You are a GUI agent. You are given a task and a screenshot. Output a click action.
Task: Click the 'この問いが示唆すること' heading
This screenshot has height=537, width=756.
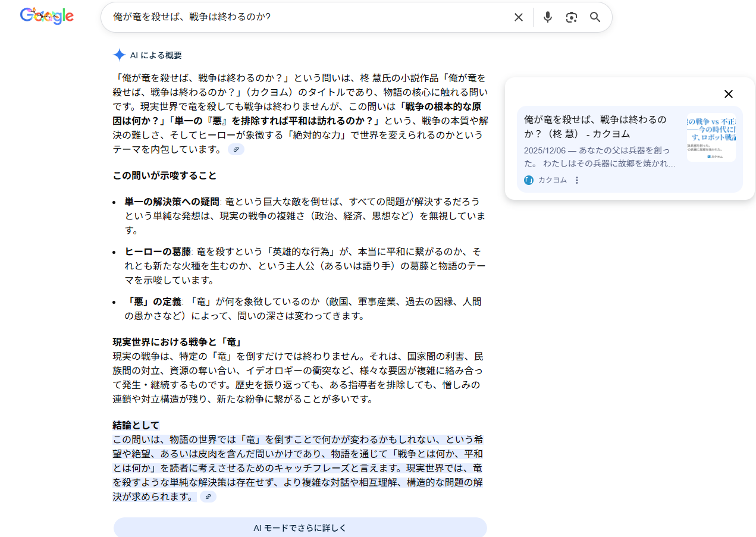pos(165,175)
